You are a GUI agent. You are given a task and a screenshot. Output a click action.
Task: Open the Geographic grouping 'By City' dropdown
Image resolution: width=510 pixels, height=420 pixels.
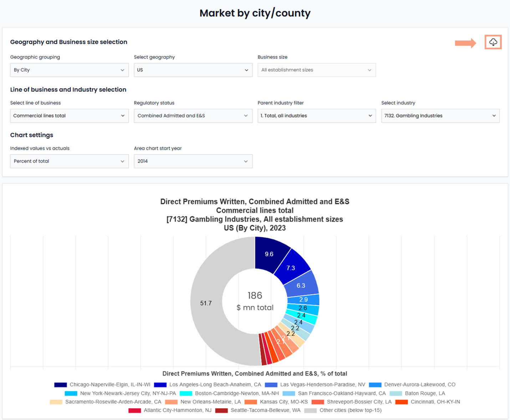(x=69, y=70)
